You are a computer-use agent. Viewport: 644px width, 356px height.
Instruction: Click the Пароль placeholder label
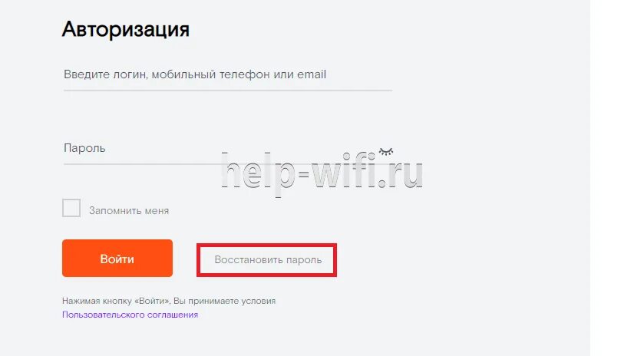click(84, 148)
